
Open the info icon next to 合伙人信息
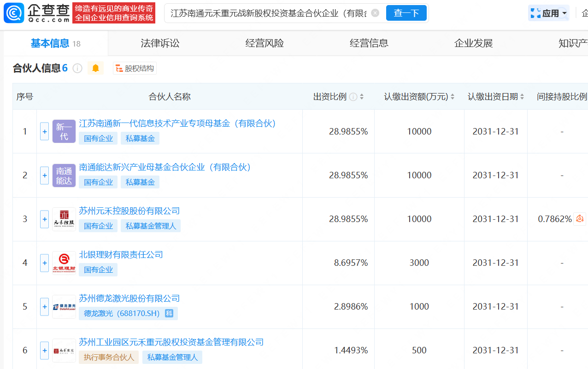pyautogui.click(x=77, y=69)
